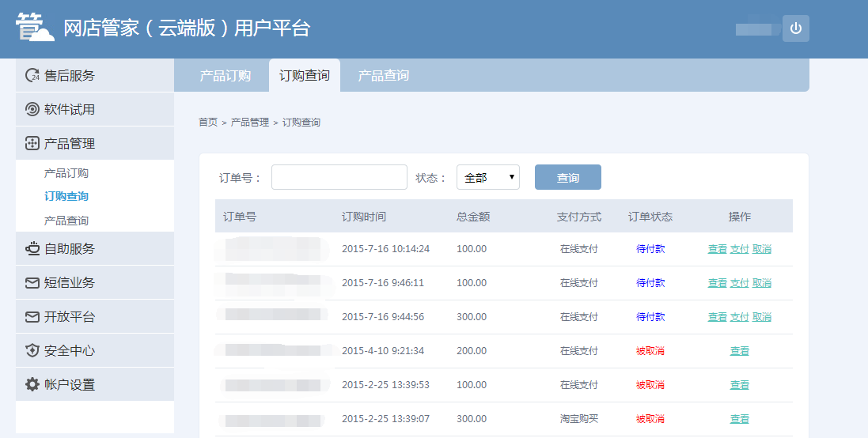
Task: Click the 帐户设置 gear icon
Action: click(32, 385)
